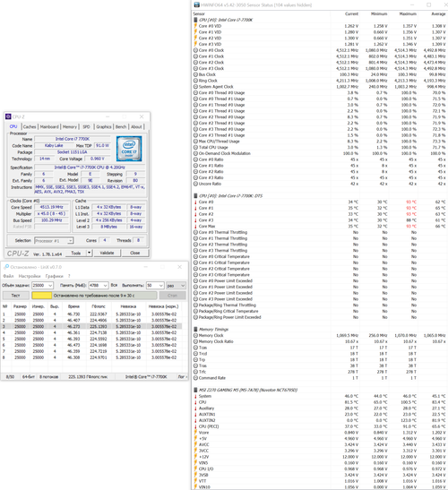Image resolution: width=448 pixels, height=490 pixels.
Task: Open the About tab in CPU-Z
Action: pyautogui.click(x=136, y=126)
